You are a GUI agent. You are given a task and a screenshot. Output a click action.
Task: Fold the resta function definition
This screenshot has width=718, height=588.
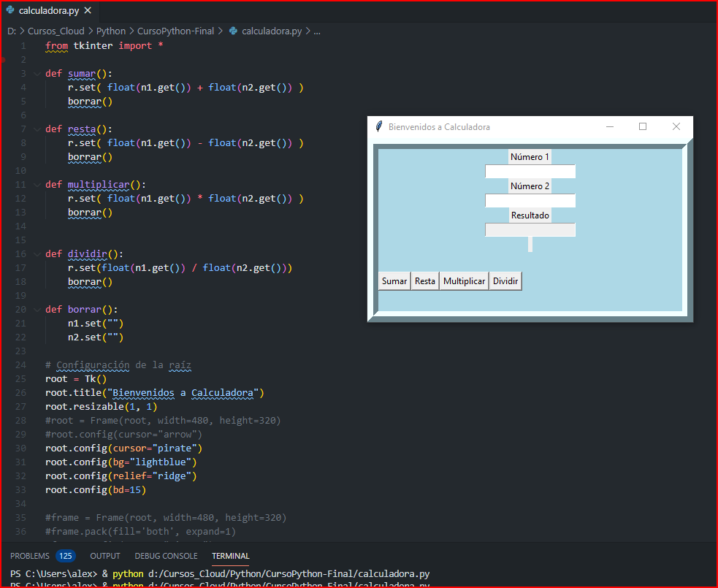click(x=37, y=129)
